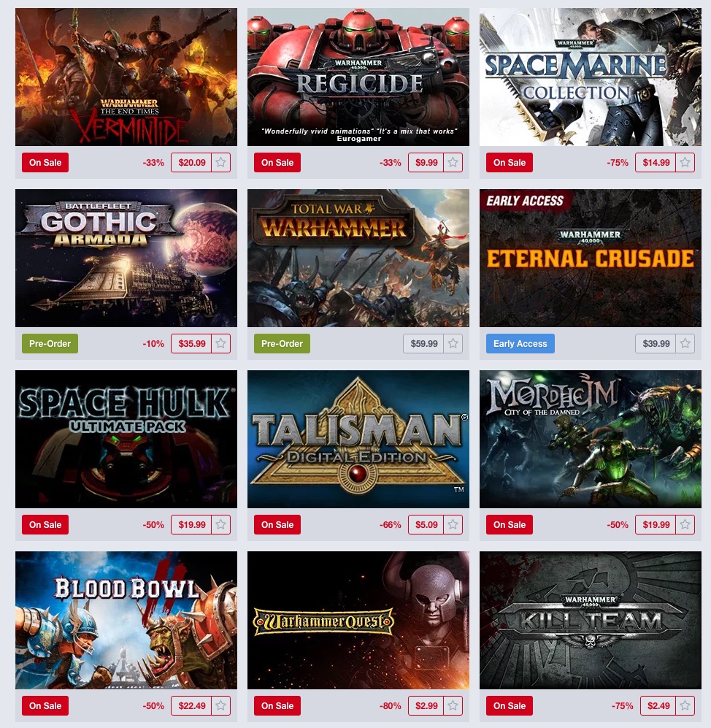Click the wishlist star for Regicide
The image size is (711, 728).
453,163
